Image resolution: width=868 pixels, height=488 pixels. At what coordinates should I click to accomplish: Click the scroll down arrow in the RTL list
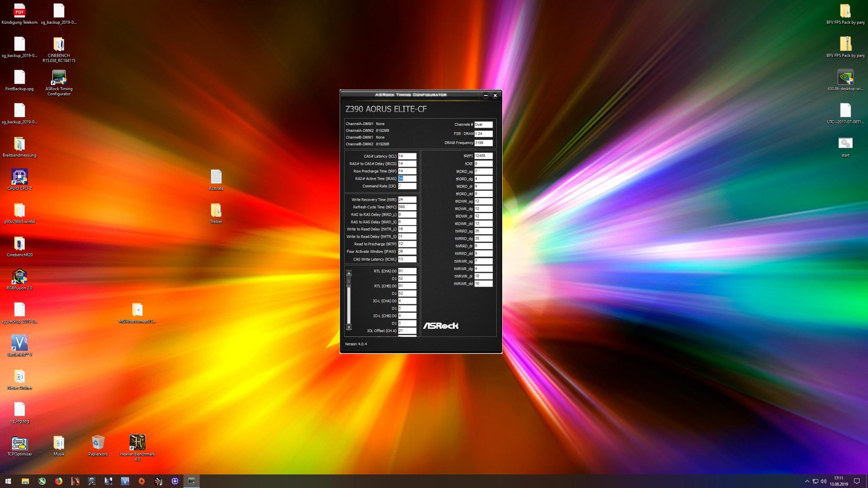point(349,327)
